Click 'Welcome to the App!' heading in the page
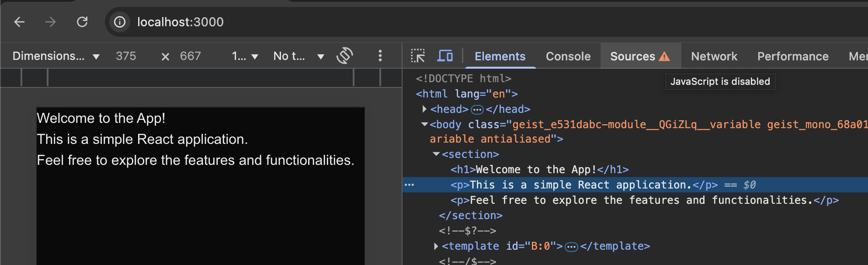The image size is (868, 265). [101, 118]
